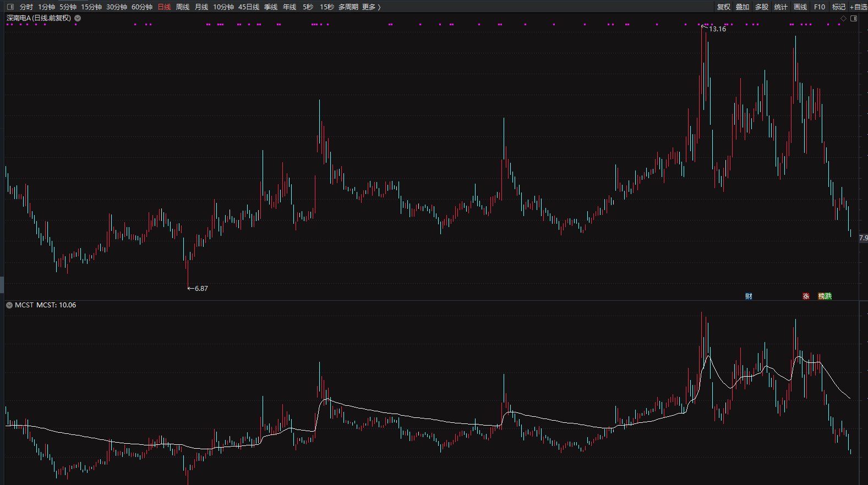Open the F10 company info

tap(820, 7)
